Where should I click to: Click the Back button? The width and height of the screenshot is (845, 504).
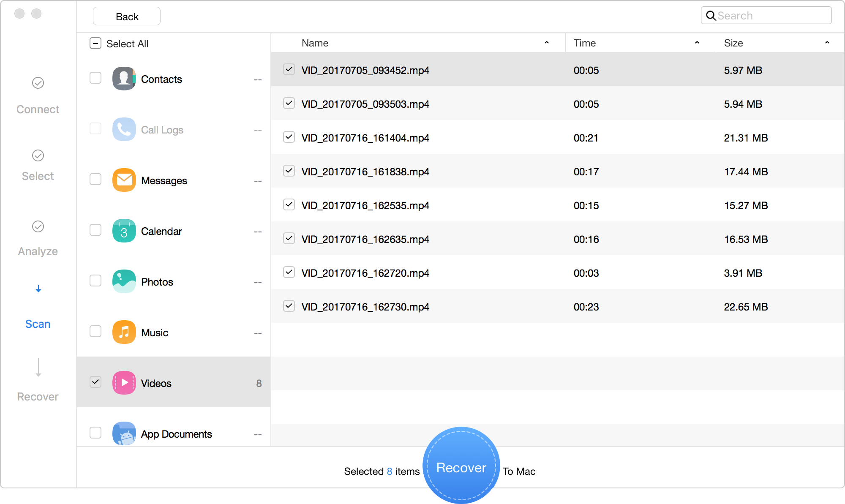pos(127,16)
